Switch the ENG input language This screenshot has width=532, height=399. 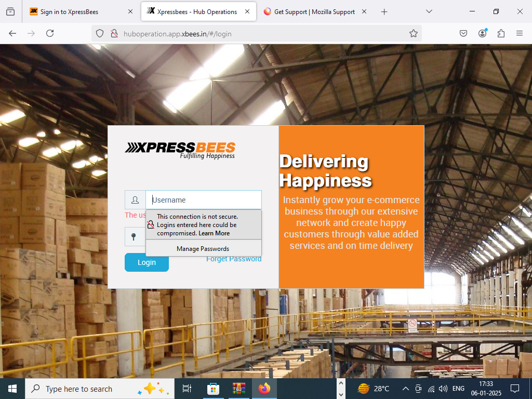click(x=458, y=389)
